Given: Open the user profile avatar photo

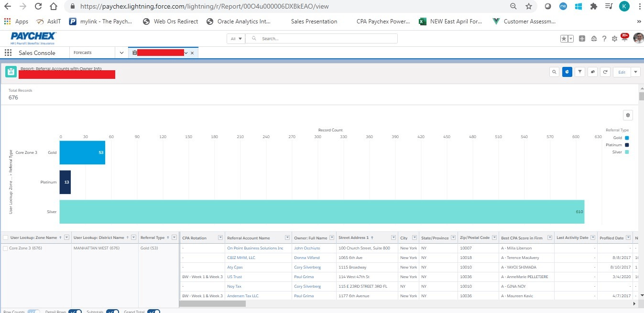Looking at the screenshot, I should [x=638, y=38].
